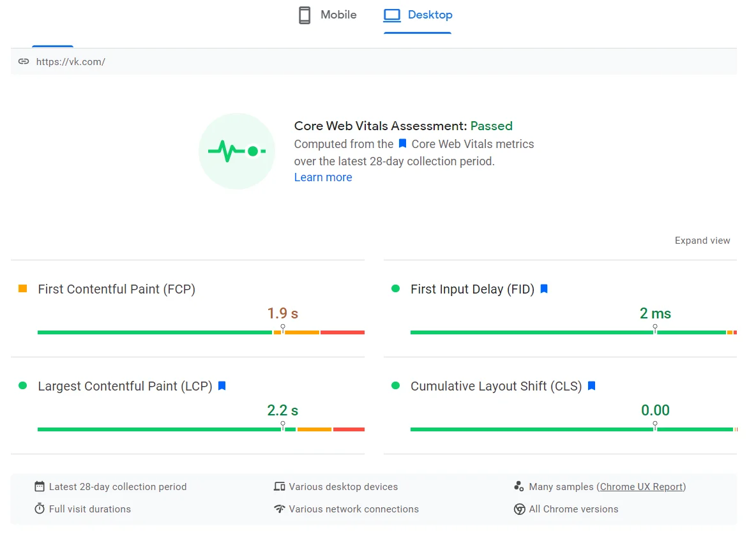This screenshot has width=756, height=536.
Task: Expand the Largest Contentful Paint metric
Action: [x=125, y=386]
